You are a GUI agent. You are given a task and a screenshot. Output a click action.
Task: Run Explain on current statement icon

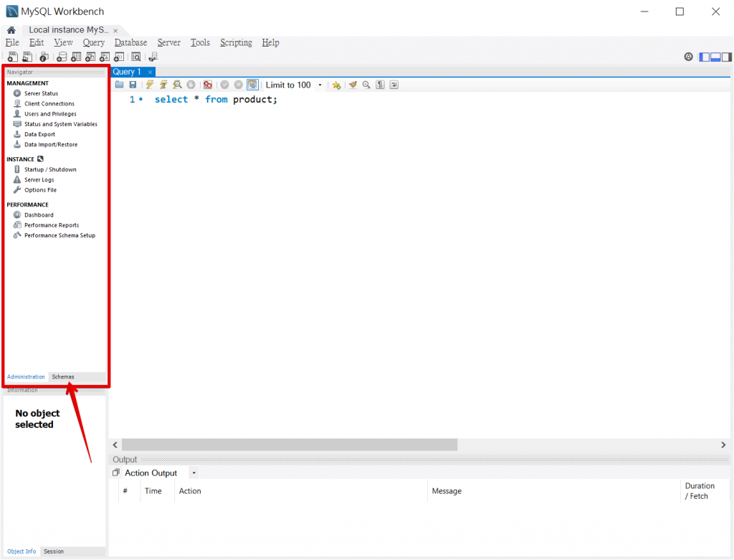(177, 85)
